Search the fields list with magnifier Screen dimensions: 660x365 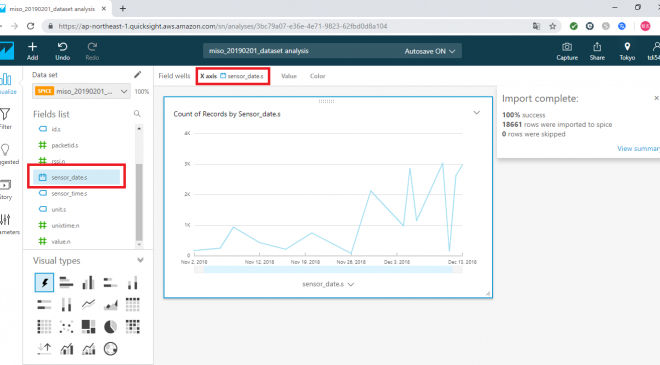click(x=137, y=114)
